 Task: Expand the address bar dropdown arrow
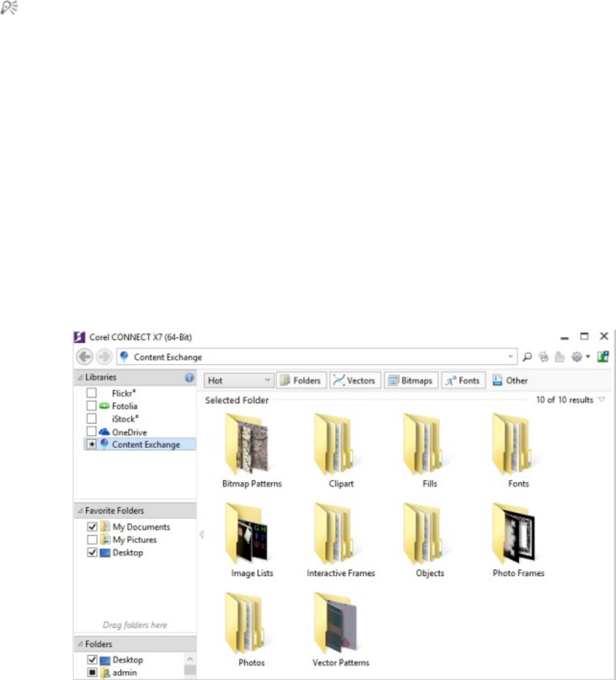click(511, 357)
